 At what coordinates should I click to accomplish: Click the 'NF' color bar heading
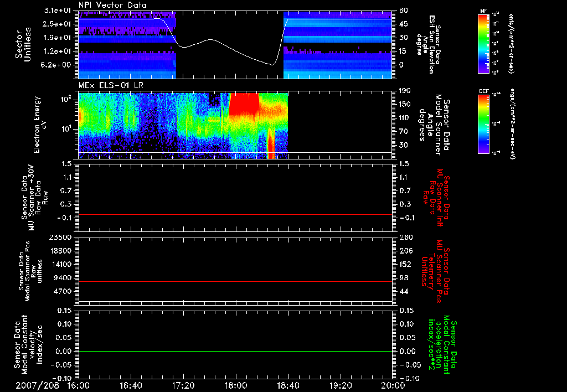[484, 11]
